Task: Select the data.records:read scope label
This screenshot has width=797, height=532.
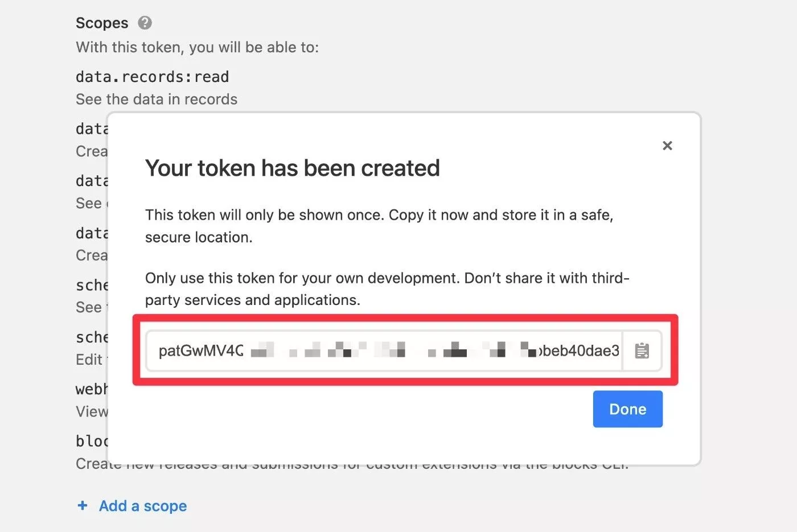Action: coord(152,77)
